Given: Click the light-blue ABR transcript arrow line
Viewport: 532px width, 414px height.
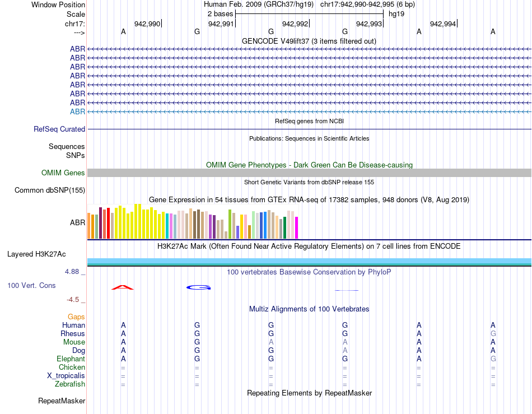Looking at the screenshot, I should [x=309, y=111].
